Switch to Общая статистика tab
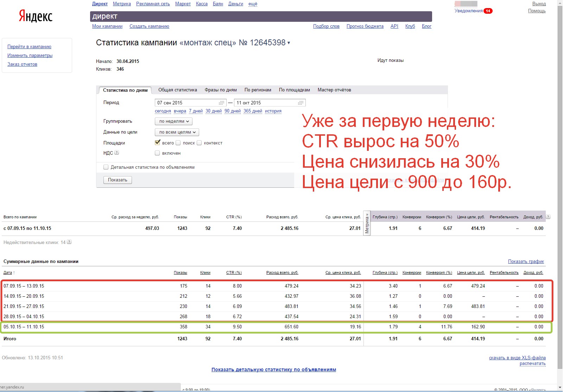Image resolution: width=563 pixels, height=392 pixels. tap(178, 90)
